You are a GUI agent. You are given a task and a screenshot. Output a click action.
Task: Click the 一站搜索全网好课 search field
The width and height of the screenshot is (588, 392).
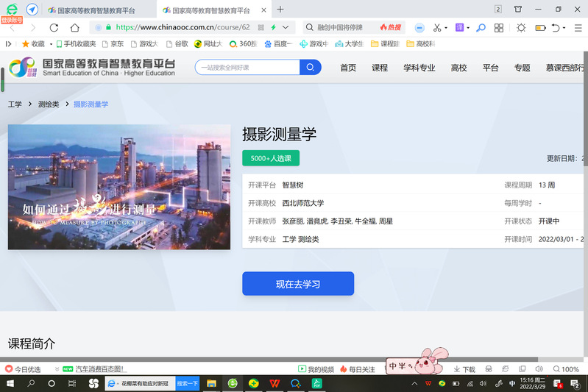click(247, 68)
